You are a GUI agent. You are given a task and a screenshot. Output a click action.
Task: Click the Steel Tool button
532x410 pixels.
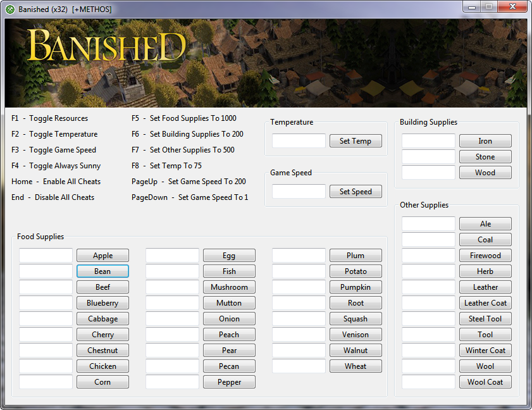coord(485,319)
